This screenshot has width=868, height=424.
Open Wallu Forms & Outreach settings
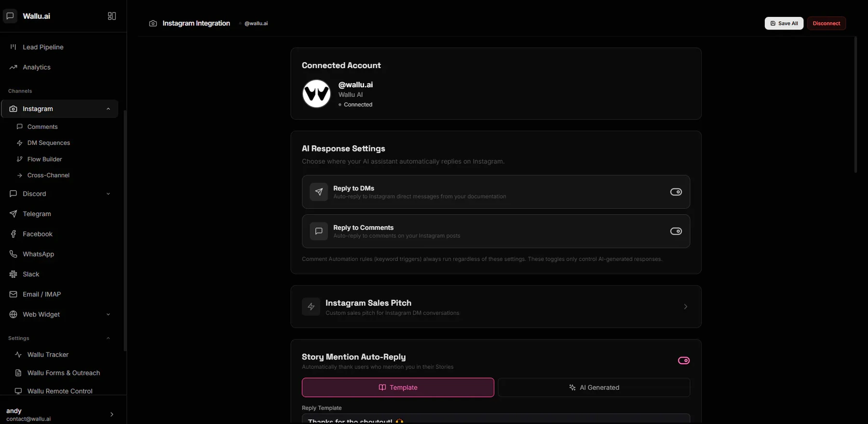(65, 373)
